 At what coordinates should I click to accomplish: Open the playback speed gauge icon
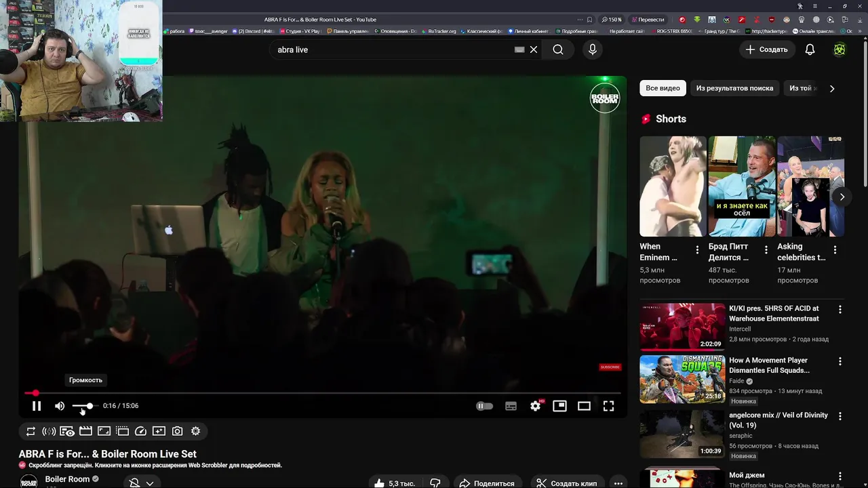coord(140,431)
